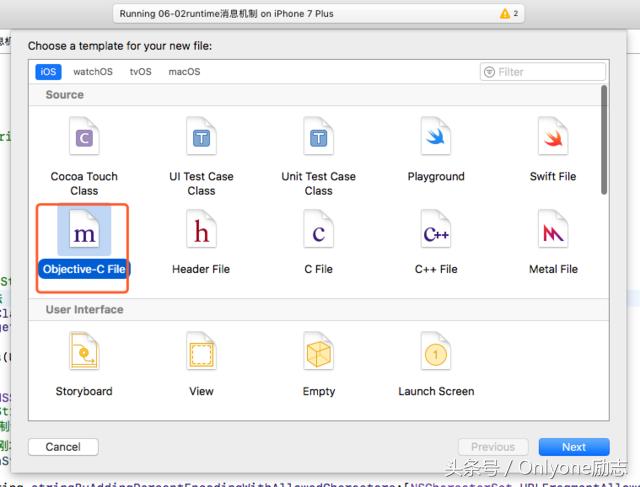Image resolution: width=640 pixels, height=487 pixels.
Task: Pick the Header File template icon
Action: point(201,229)
